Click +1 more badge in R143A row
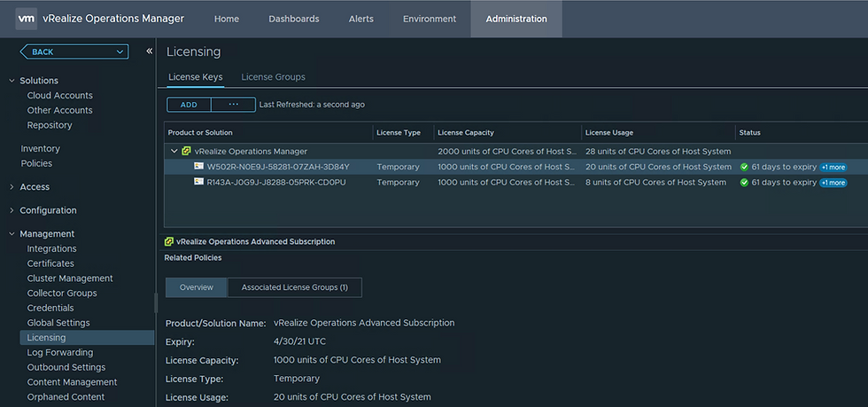 pos(833,183)
